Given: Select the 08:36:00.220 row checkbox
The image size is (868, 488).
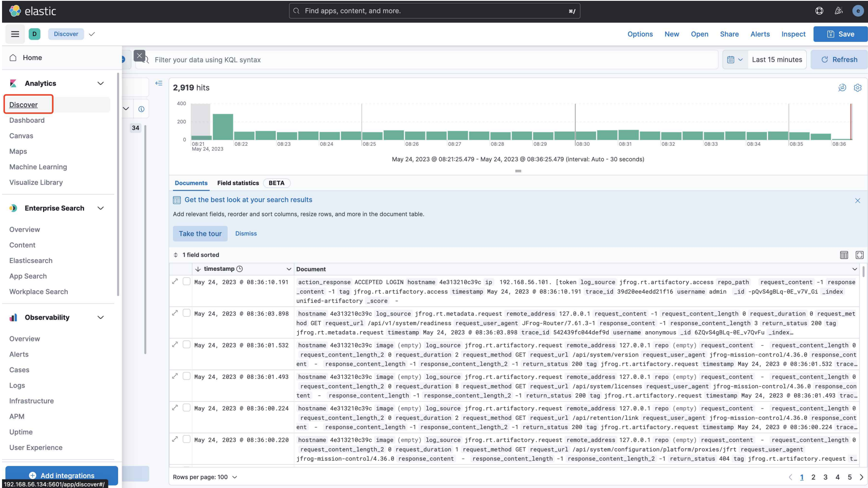Looking at the screenshot, I should click(x=186, y=439).
